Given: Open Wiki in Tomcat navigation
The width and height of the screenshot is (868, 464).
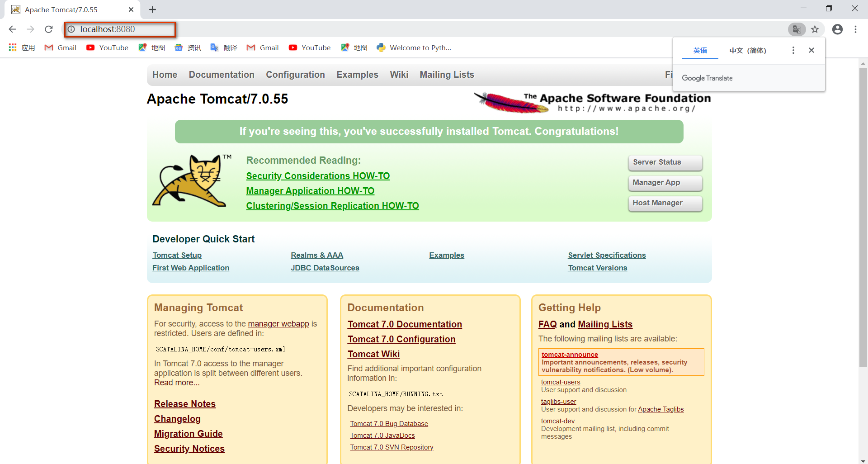Looking at the screenshot, I should (399, 75).
